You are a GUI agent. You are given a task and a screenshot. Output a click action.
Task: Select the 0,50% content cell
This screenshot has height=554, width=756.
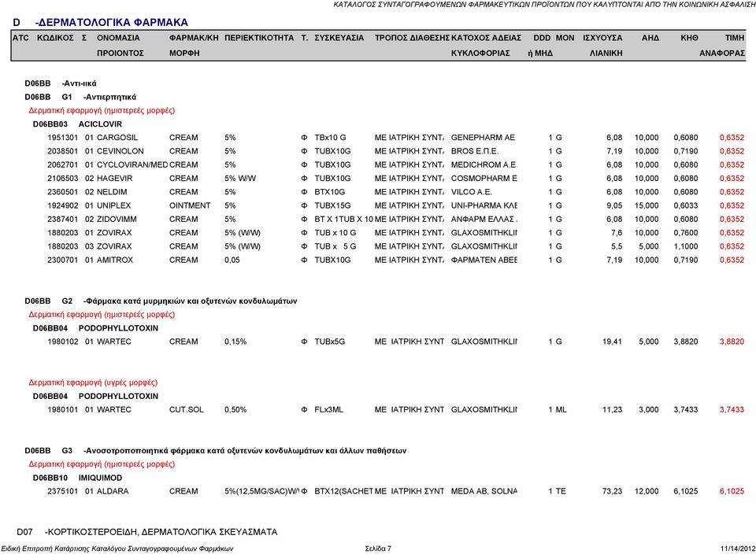point(235,409)
